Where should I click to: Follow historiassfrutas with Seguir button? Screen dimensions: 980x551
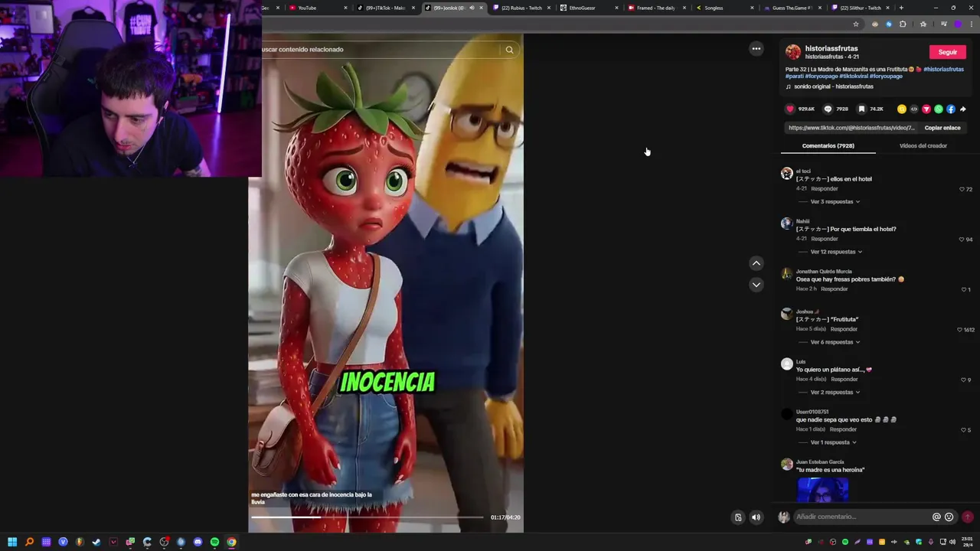(948, 52)
